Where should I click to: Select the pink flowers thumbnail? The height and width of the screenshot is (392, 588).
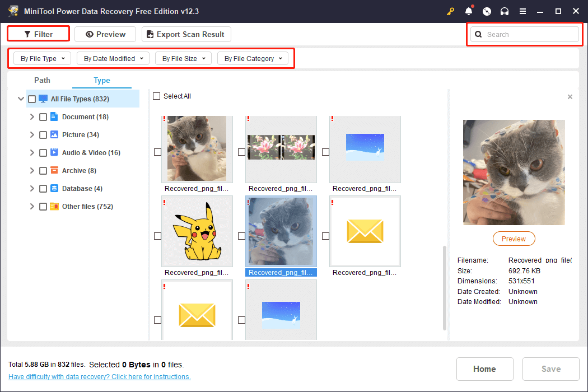281,149
